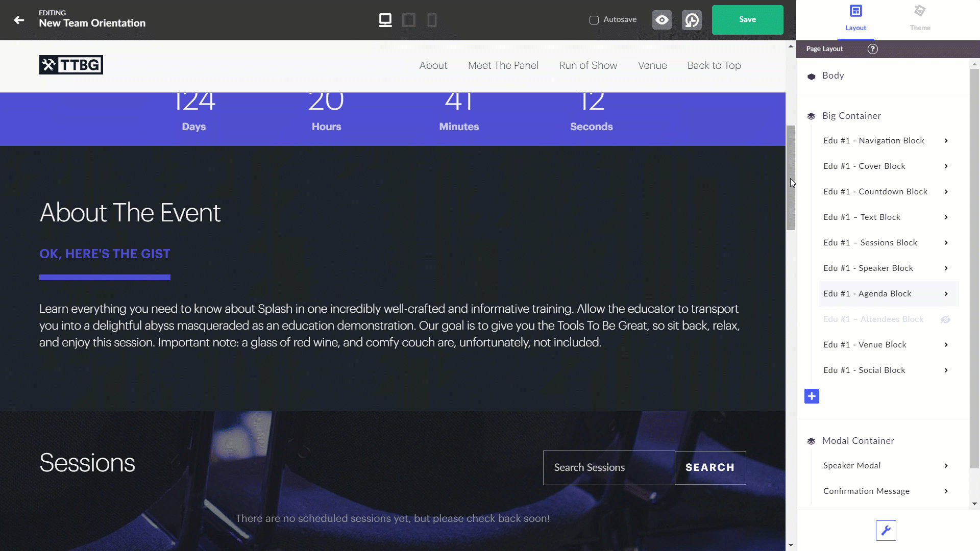The width and height of the screenshot is (980, 551).
Task: Click the Layout panel icon
Action: coord(856,11)
